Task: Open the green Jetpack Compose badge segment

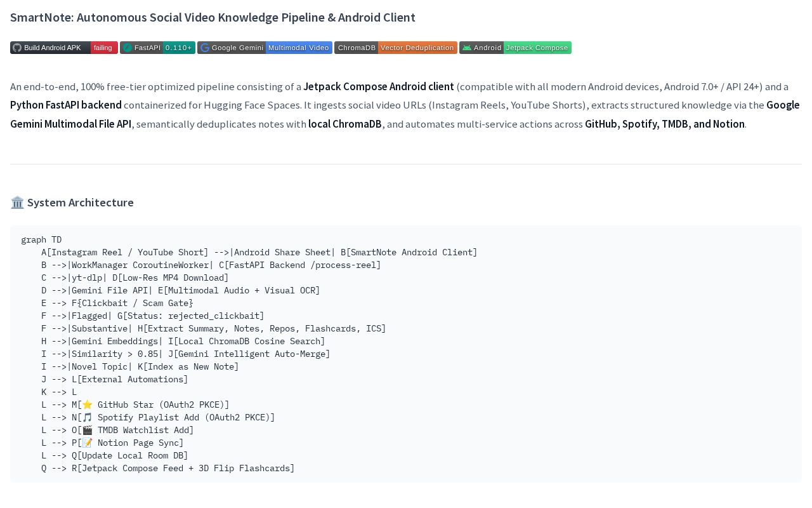Action: click(x=537, y=48)
